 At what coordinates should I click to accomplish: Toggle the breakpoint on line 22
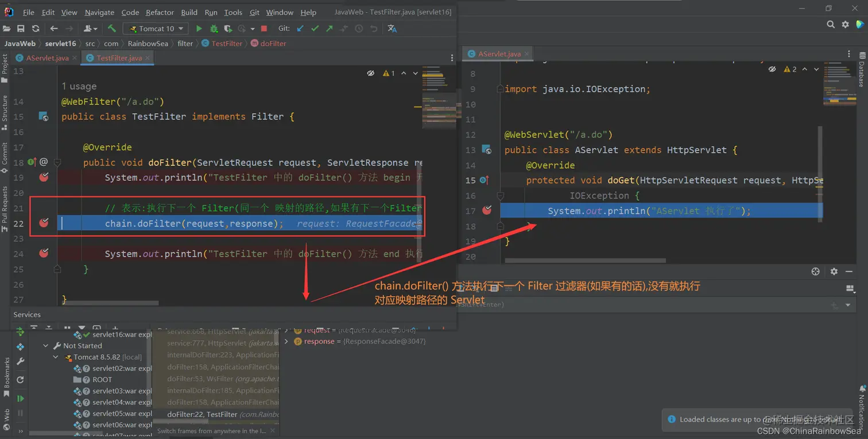point(44,223)
